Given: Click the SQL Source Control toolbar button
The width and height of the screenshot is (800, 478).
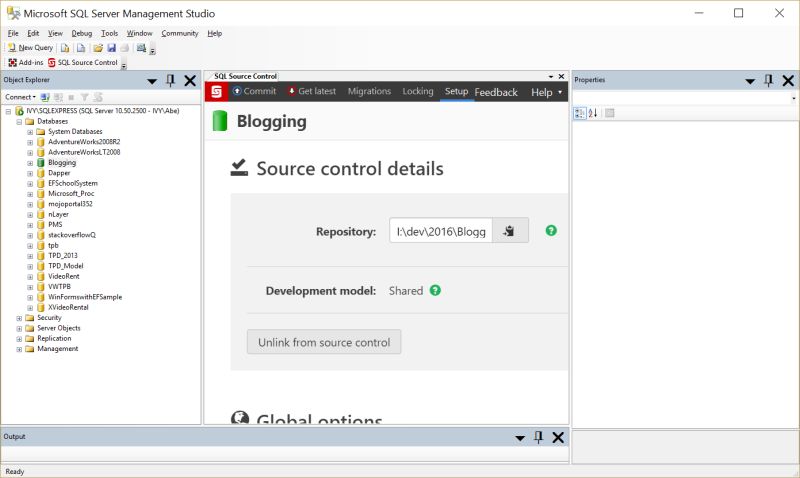Looking at the screenshot, I should [x=83, y=62].
